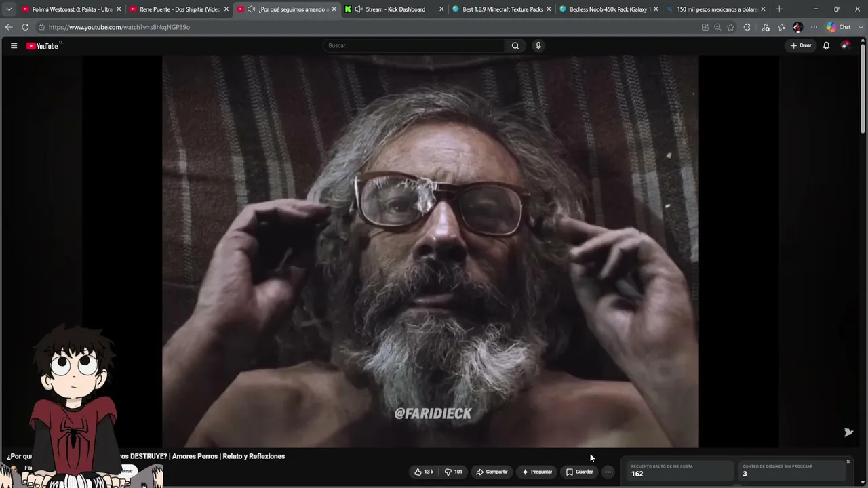Open browser Settings and more ellipsis

(814, 27)
